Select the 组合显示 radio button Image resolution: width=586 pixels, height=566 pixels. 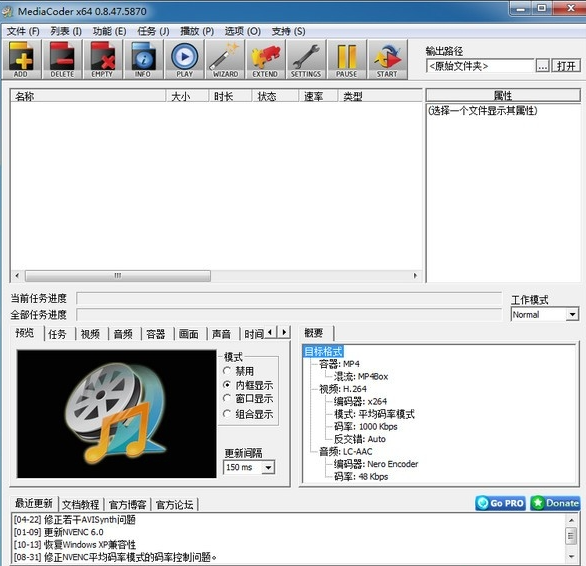click(x=227, y=414)
